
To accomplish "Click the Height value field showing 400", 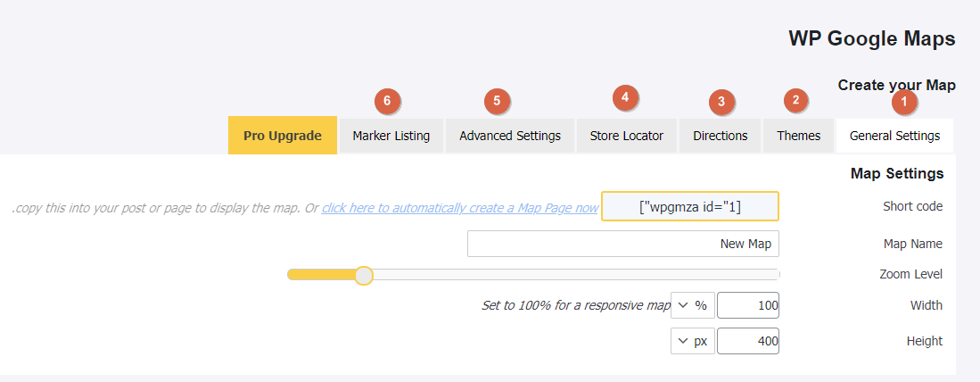I will (748, 341).
